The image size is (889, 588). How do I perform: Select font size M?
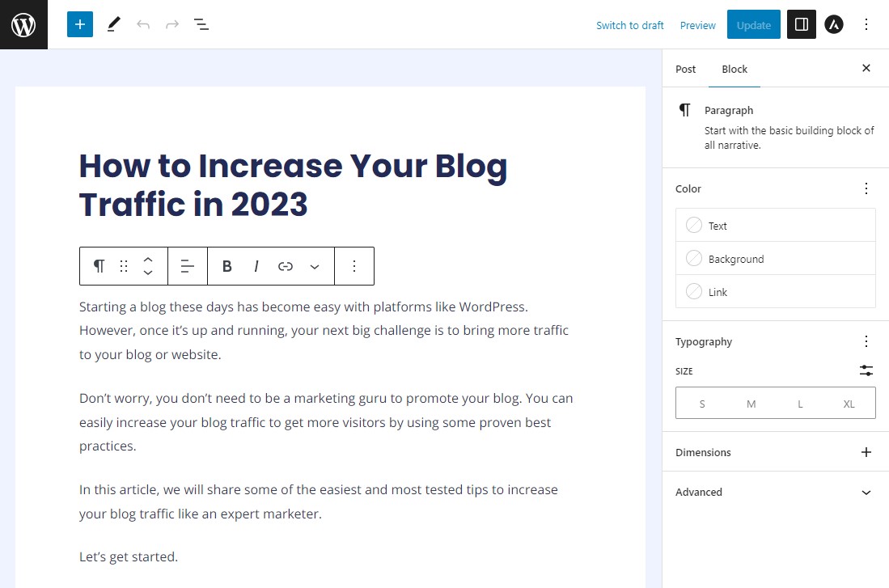[x=751, y=404]
